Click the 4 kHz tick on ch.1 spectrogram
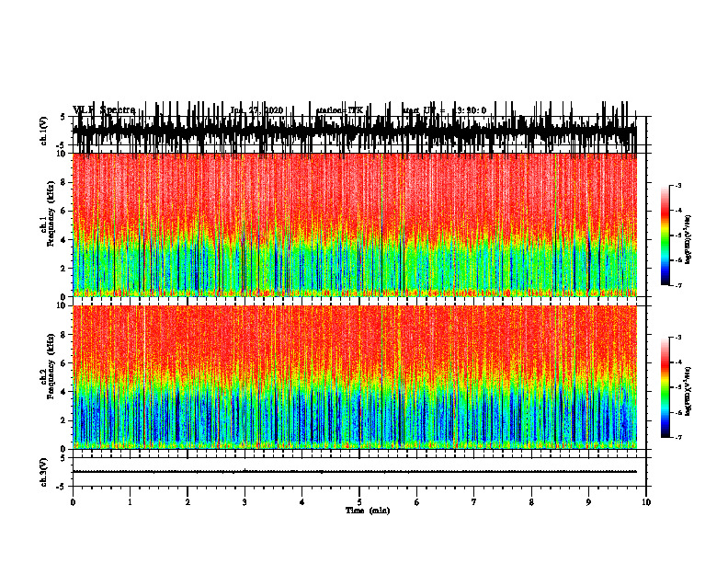Viewport: 728px width, 563px height. coord(63,240)
